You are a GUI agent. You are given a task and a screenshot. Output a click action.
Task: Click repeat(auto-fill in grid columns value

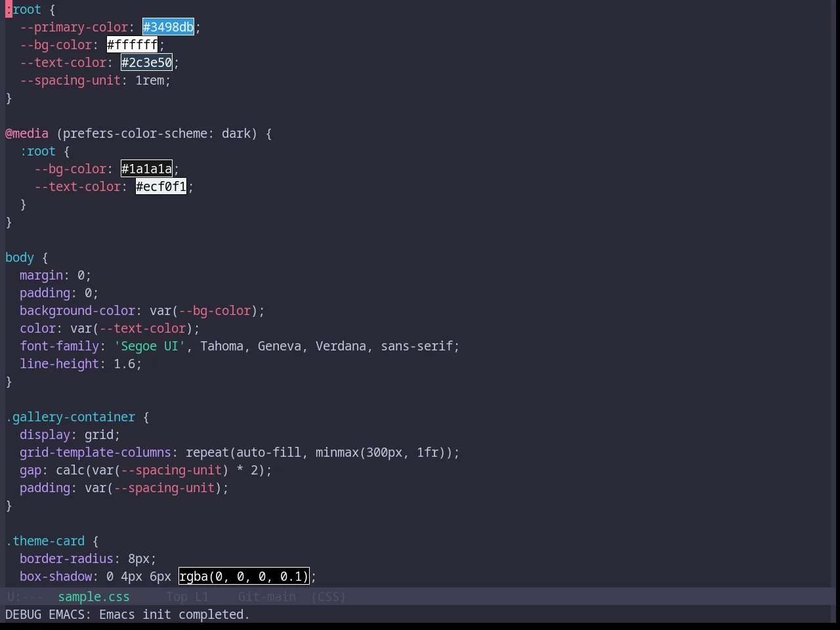click(243, 452)
